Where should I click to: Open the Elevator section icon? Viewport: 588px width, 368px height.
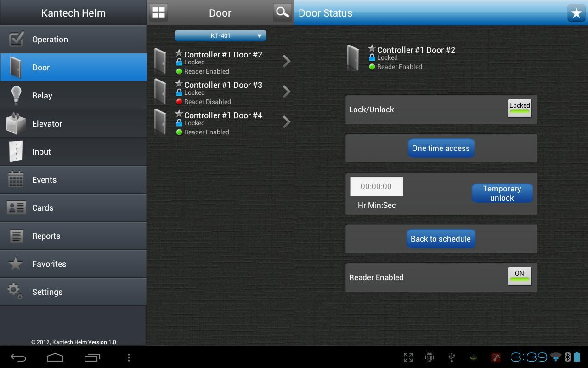[x=16, y=123]
